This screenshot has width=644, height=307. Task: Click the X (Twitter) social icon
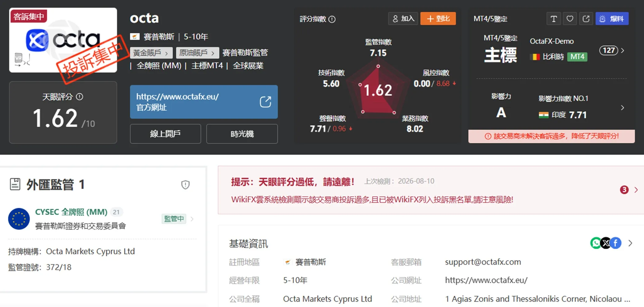pos(606,243)
